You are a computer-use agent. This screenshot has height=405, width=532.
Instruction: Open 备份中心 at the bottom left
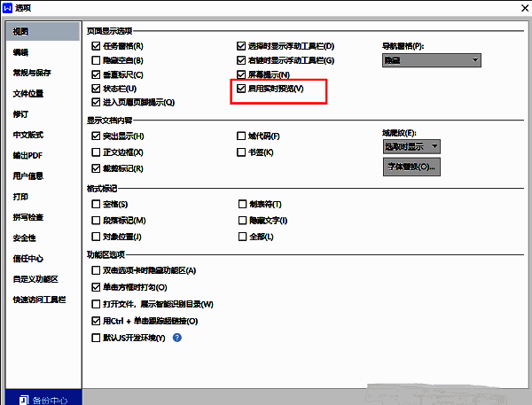[43, 400]
